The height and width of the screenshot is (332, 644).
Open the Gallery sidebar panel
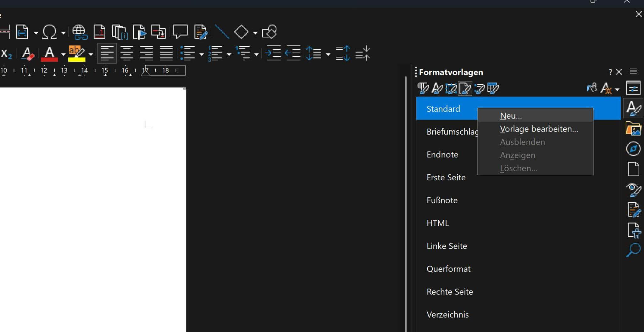633,128
